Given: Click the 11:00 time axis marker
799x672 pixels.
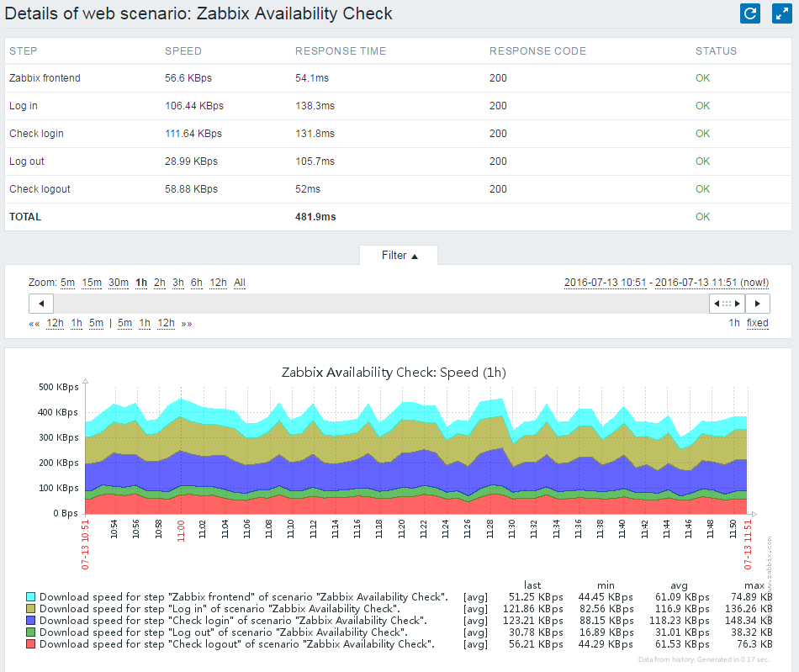Looking at the screenshot, I should click(x=180, y=531).
